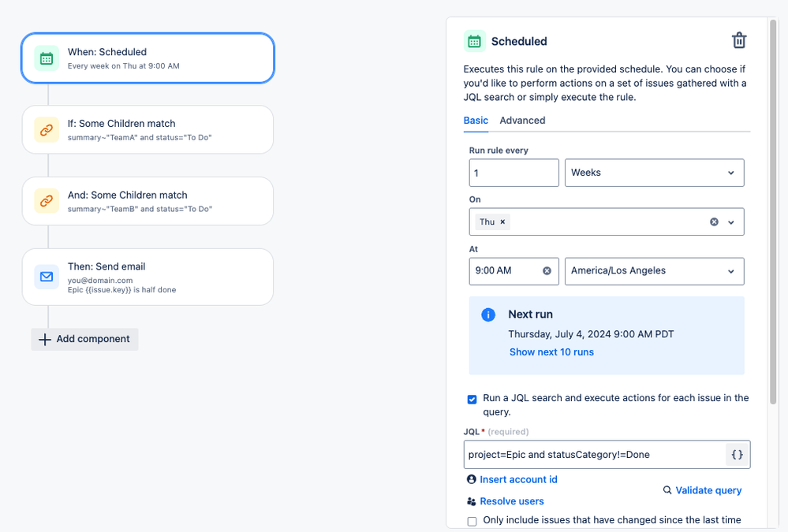Click the JQL query input field

(x=596, y=455)
